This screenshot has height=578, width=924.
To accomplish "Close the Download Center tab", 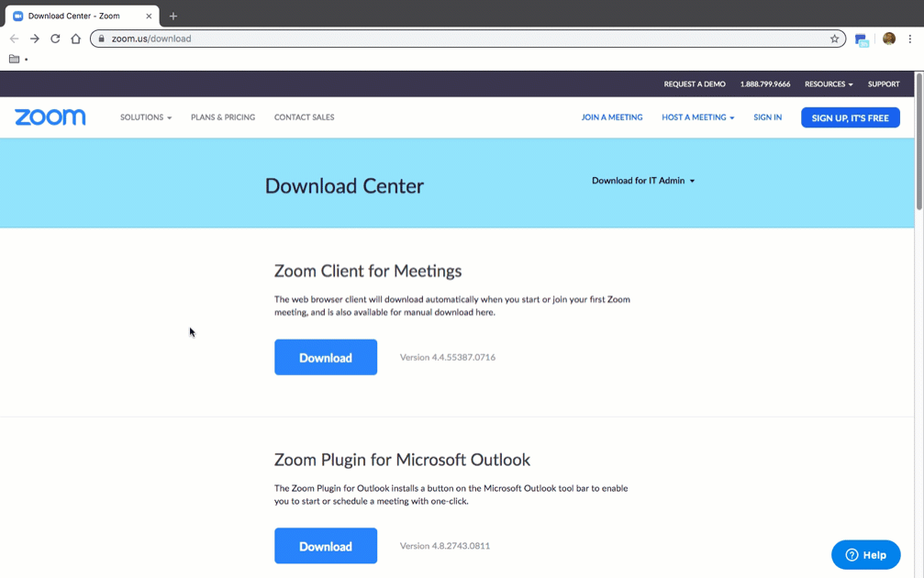I will pyautogui.click(x=149, y=16).
